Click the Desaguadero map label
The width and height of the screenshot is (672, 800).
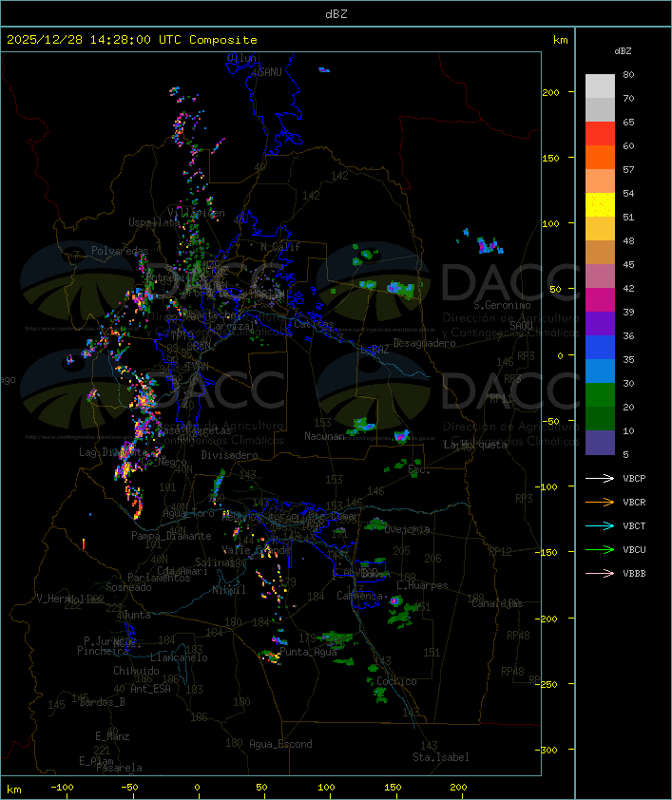[x=424, y=343]
